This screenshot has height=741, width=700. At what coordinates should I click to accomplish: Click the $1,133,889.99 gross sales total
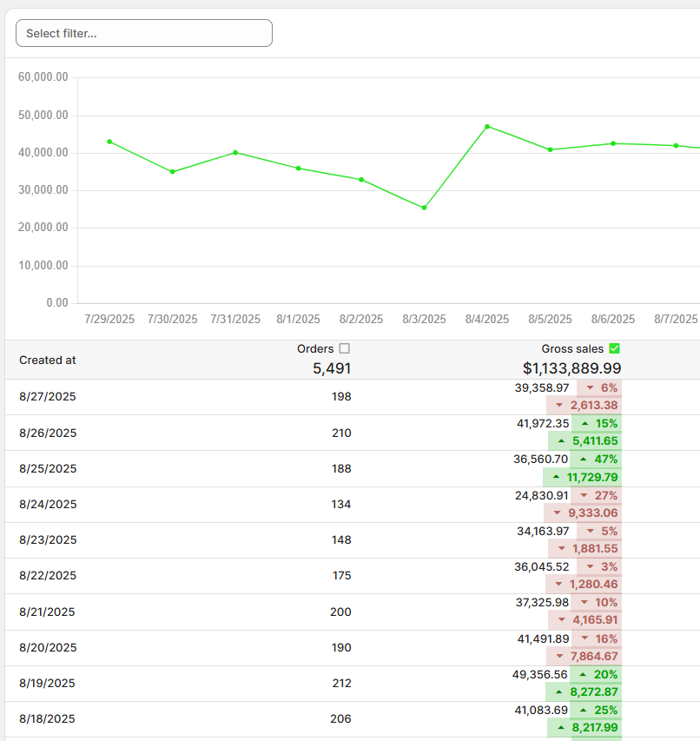tap(571, 368)
